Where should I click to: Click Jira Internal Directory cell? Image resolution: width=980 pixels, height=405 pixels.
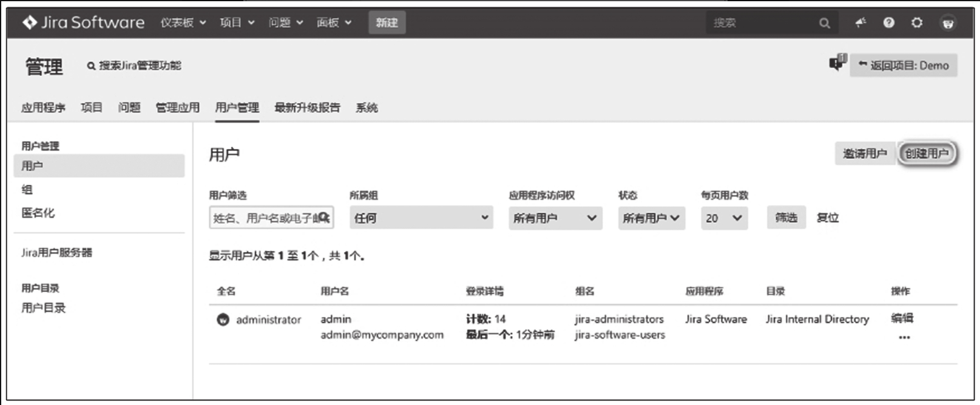pyautogui.click(x=817, y=319)
